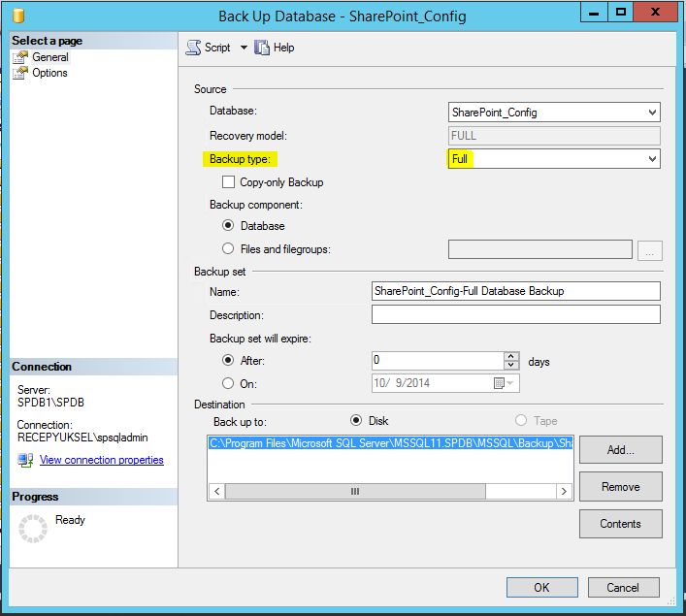Click the Cancel button
The height and width of the screenshot is (616, 686).
click(623, 587)
